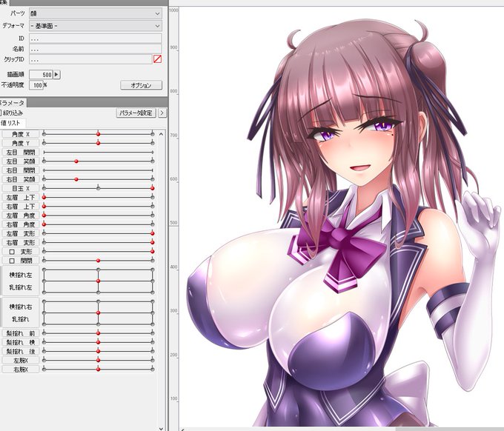Select the 口 変形 parameter label
The width and height of the screenshot is (504, 431).
(21, 252)
